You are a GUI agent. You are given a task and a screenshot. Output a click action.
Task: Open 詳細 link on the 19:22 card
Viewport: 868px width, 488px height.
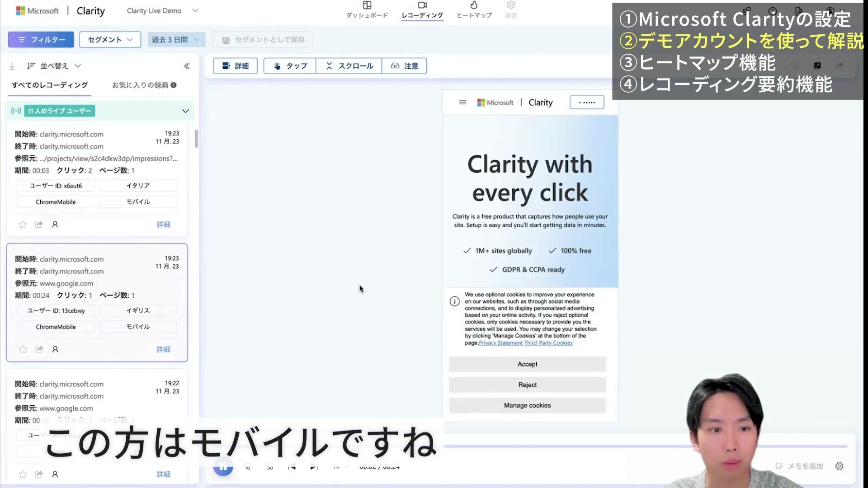click(164, 474)
